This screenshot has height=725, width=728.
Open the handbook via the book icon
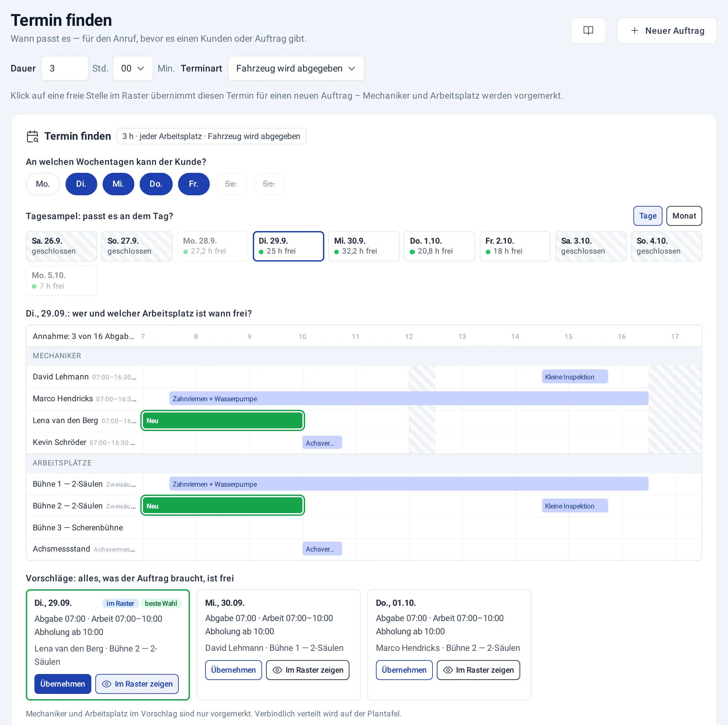tap(588, 30)
